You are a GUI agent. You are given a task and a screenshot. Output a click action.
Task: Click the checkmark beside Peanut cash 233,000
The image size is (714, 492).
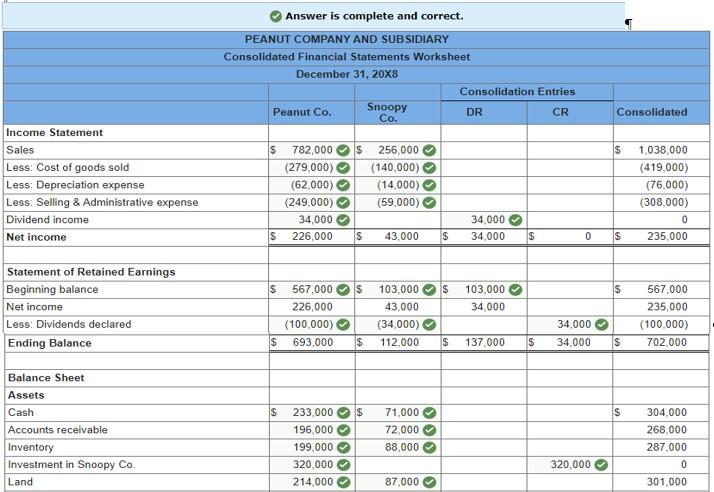coord(343,413)
